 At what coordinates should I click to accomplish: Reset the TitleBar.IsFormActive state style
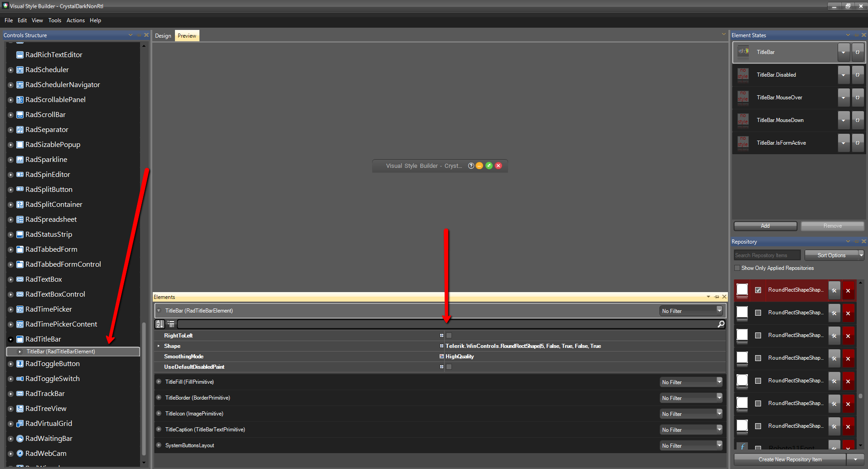click(858, 143)
